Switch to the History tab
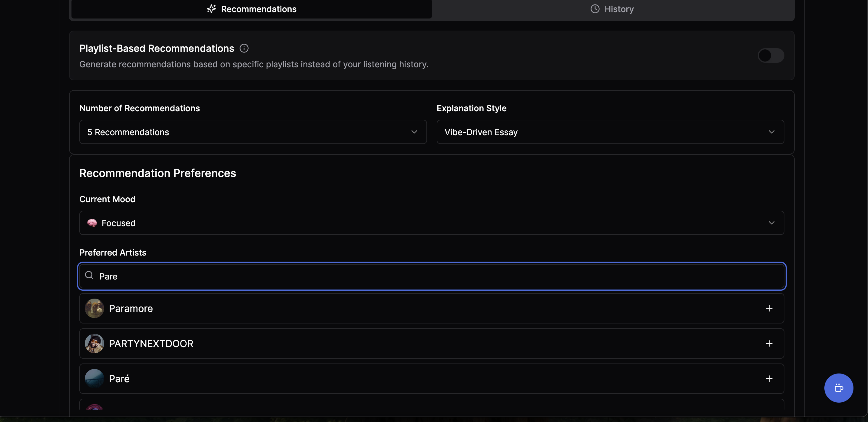 [613, 9]
